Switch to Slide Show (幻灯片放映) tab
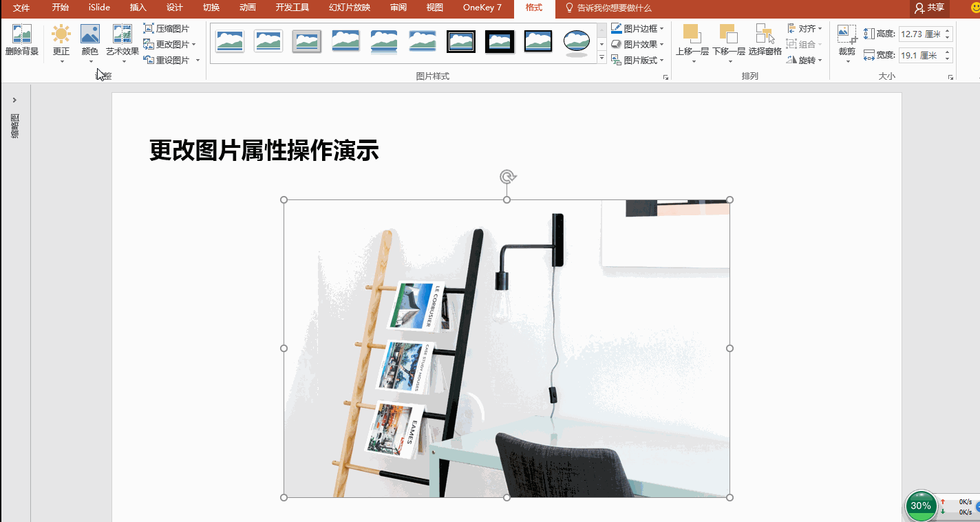Screen dimensions: 980x522 (350, 8)
